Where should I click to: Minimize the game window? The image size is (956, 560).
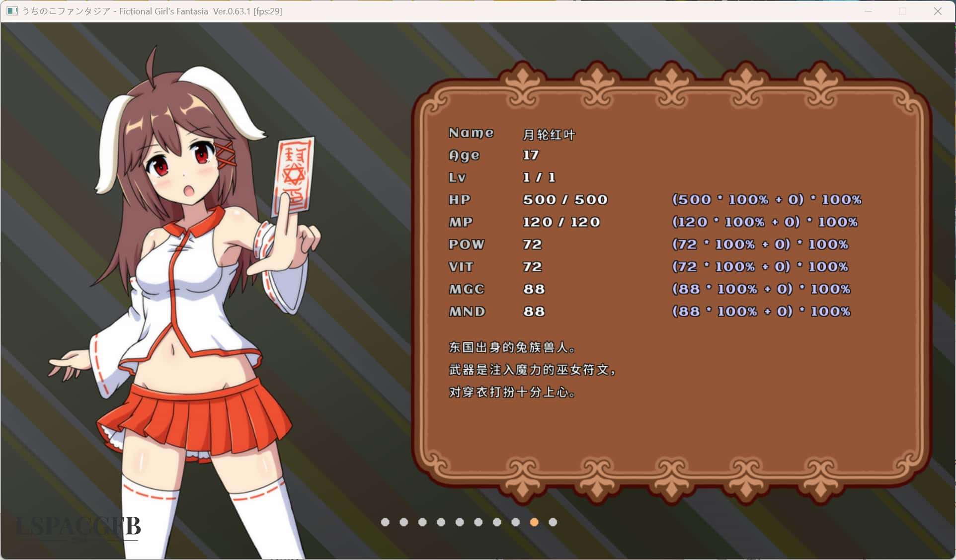pyautogui.click(x=868, y=11)
